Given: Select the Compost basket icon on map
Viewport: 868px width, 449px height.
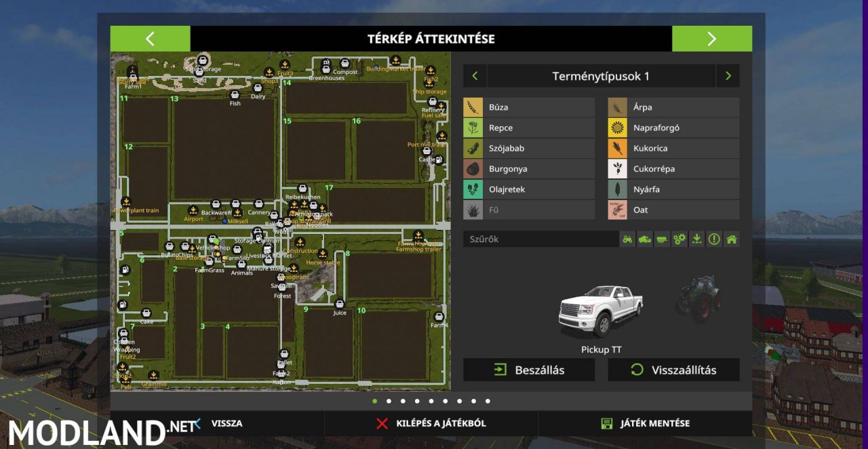Looking at the screenshot, I should pyautogui.click(x=344, y=64).
